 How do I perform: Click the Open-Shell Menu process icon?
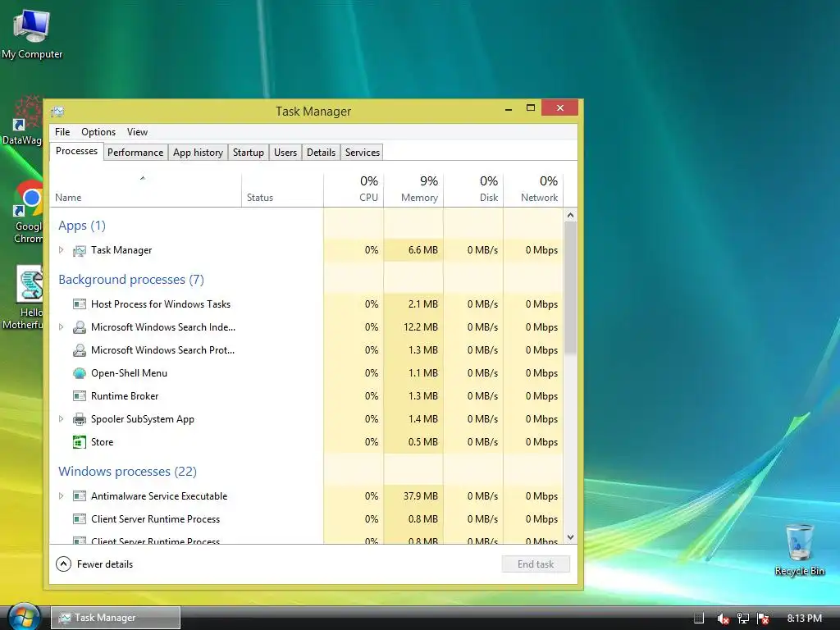click(x=80, y=373)
